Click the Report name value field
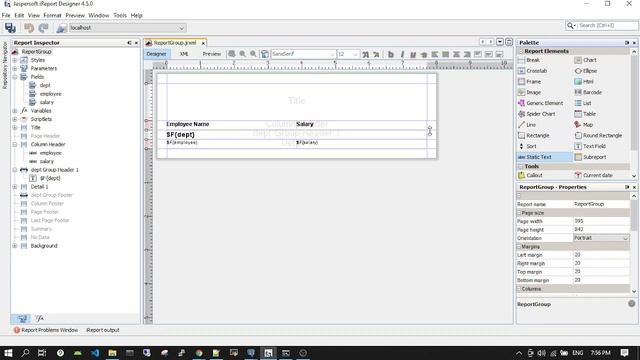 [601, 204]
